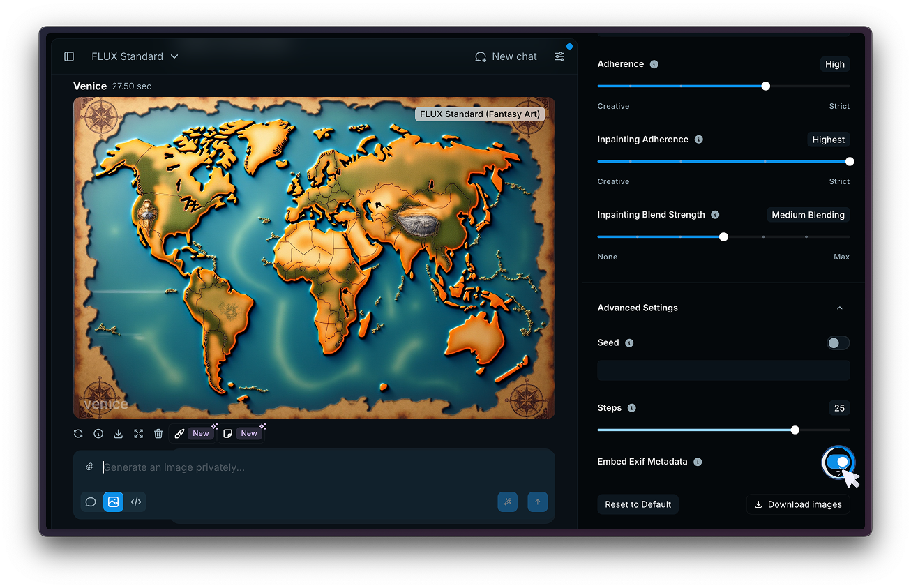Disable the Embed Exif Metadata toggle

point(838,462)
